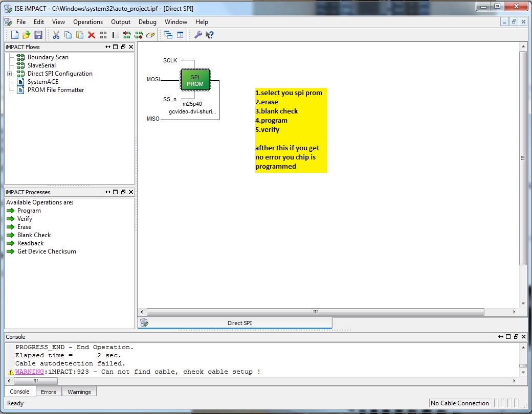Click the green arrow beside Program
Image resolution: width=532 pixels, height=414 pixels.
[11, 211]
